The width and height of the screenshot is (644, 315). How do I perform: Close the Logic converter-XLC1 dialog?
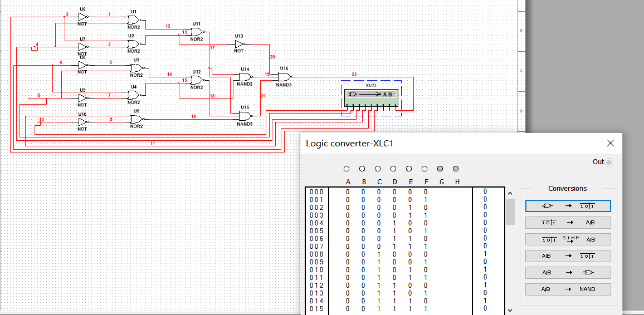pyautogui.click(x=611, y=143)
